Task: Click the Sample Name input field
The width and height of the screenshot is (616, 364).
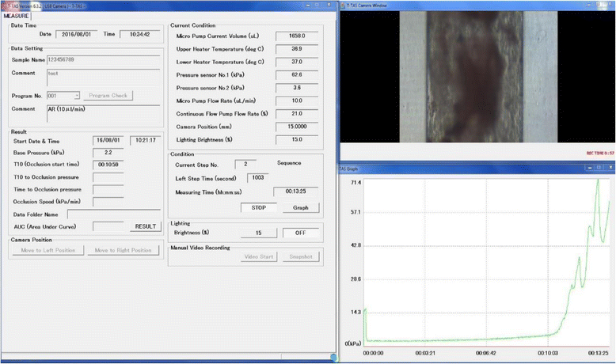Action: point(103,58)
